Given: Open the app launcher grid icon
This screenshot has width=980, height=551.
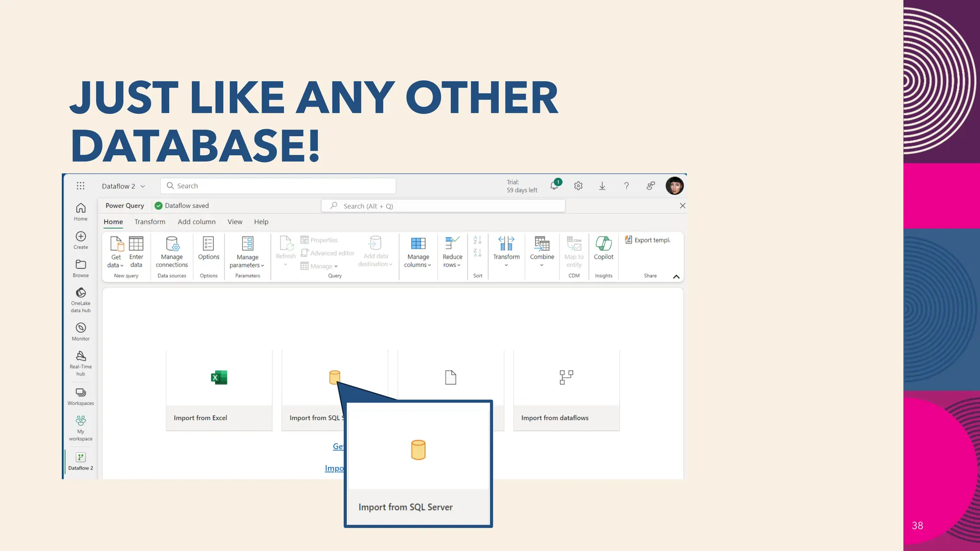Looking at the screenshot, I should 80,186.
